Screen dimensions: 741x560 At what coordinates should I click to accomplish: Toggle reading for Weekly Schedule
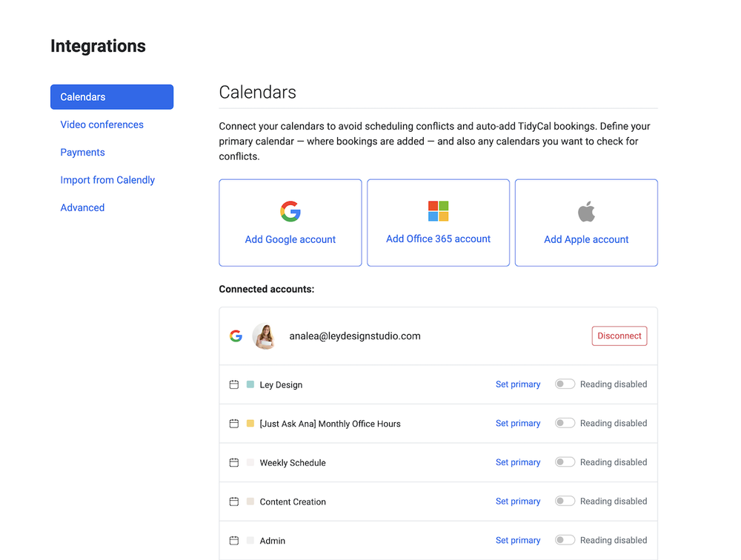click(x=565, y=461)
